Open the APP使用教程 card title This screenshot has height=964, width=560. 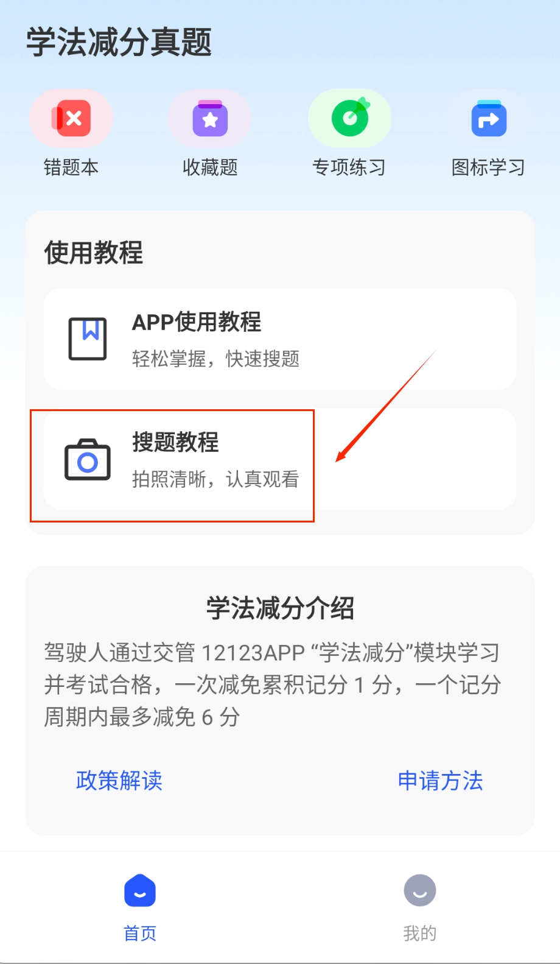[x=197, y=322]
